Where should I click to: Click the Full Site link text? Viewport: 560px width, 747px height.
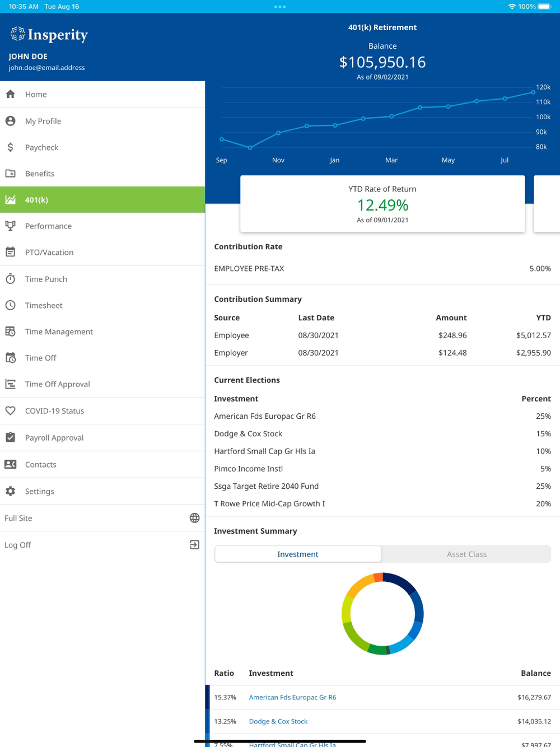[18, 518]
